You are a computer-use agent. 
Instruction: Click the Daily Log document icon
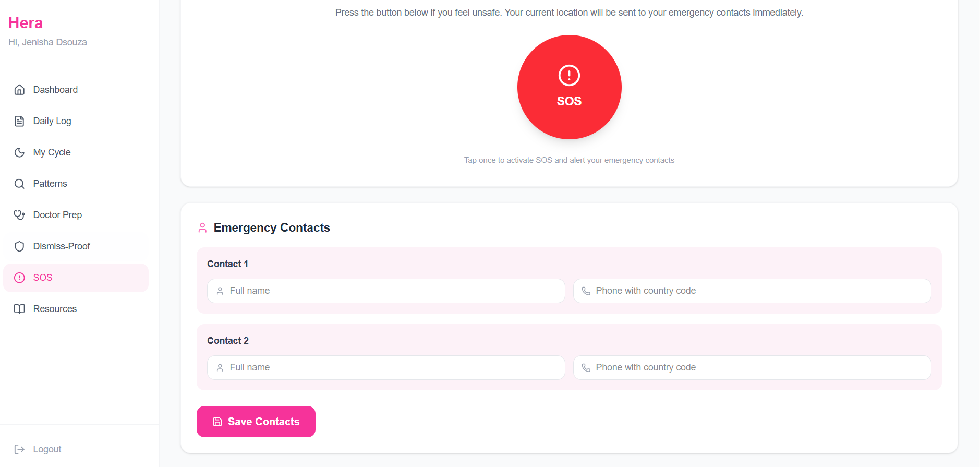point(19,121)
